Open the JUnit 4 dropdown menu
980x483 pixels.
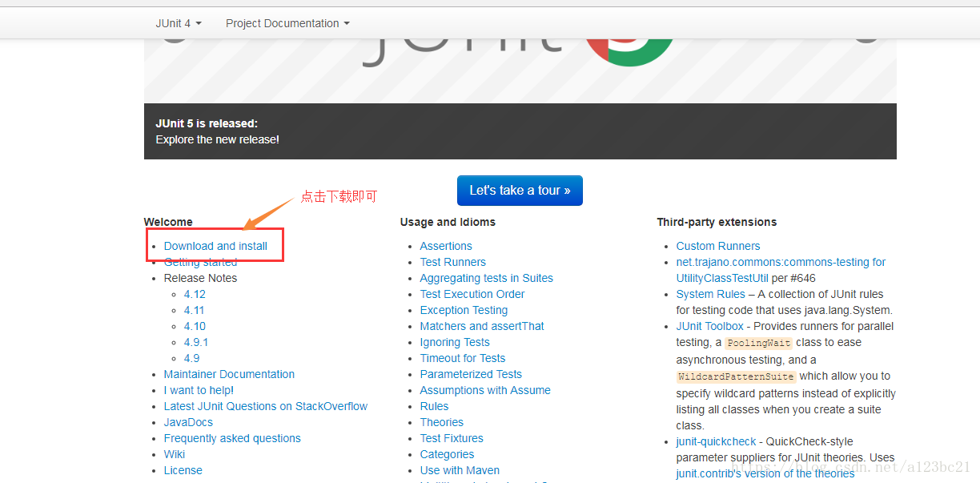click(x=179, y=23)
